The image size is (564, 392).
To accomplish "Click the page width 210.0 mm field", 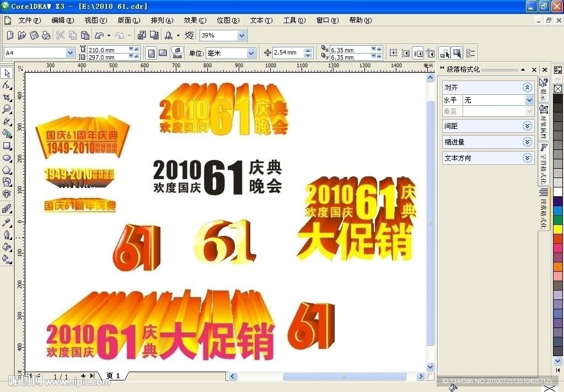I will tap(108, 50).
